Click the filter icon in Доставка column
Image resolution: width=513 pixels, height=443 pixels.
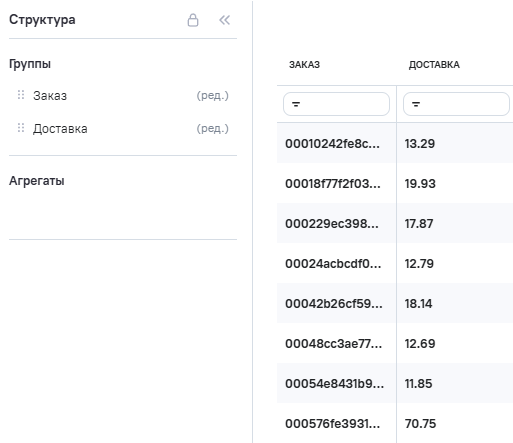(416, 104)
